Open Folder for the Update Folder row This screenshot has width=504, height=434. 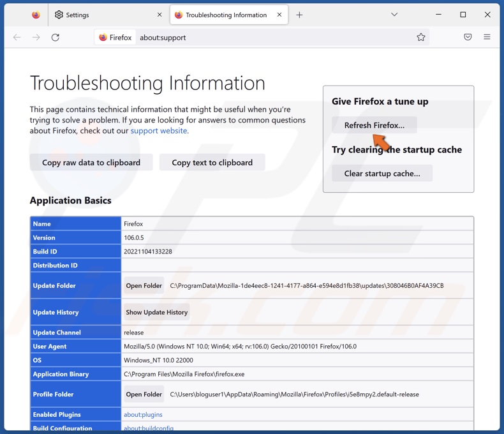tap(144, 285)
